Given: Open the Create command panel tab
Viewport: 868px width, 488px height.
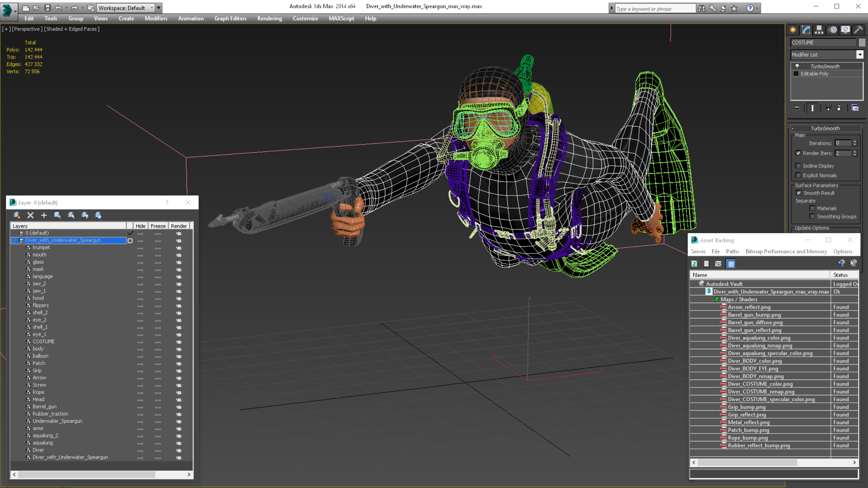Looking at the screenshot, I should point(793,30).
